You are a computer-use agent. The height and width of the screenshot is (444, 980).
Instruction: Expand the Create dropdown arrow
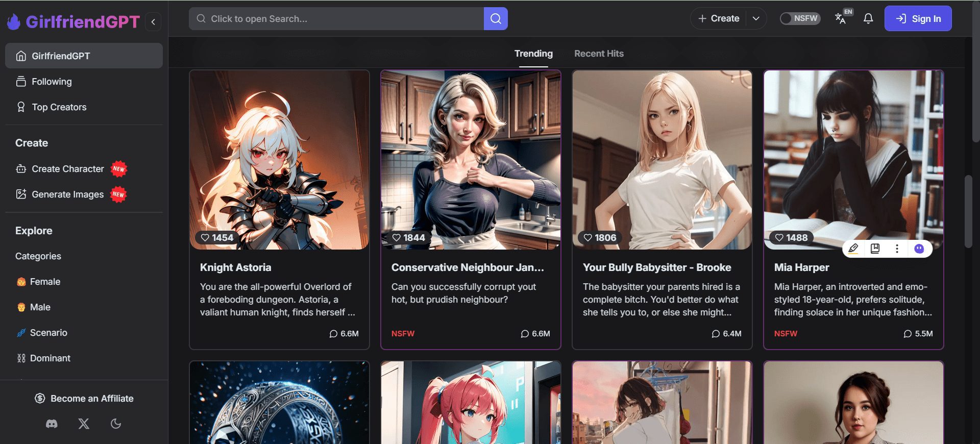coord(756,18)
